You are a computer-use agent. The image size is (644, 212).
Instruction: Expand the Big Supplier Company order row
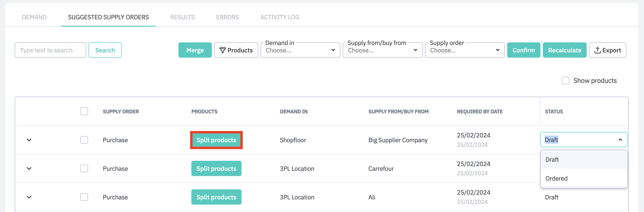(x=29, y=140)
